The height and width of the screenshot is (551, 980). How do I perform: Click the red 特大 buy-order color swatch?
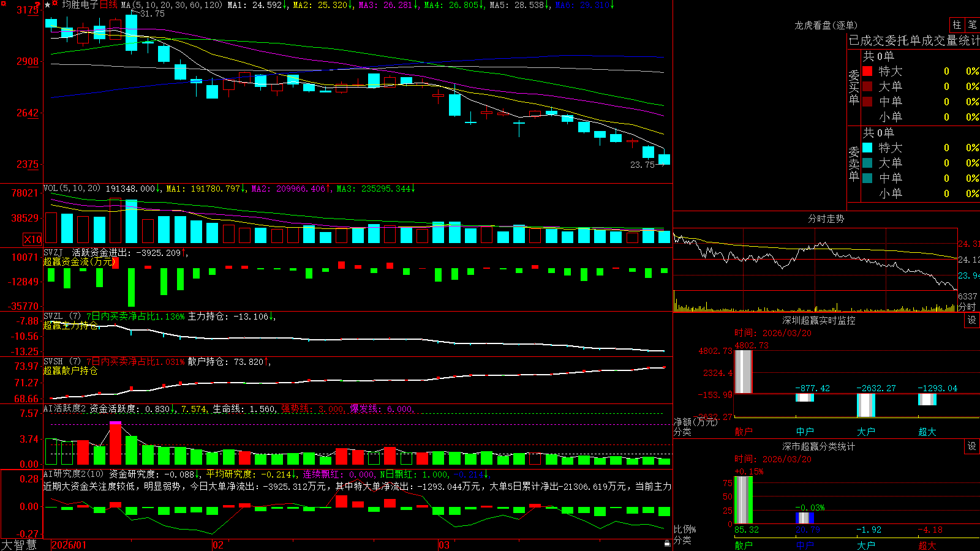(867, 71)
